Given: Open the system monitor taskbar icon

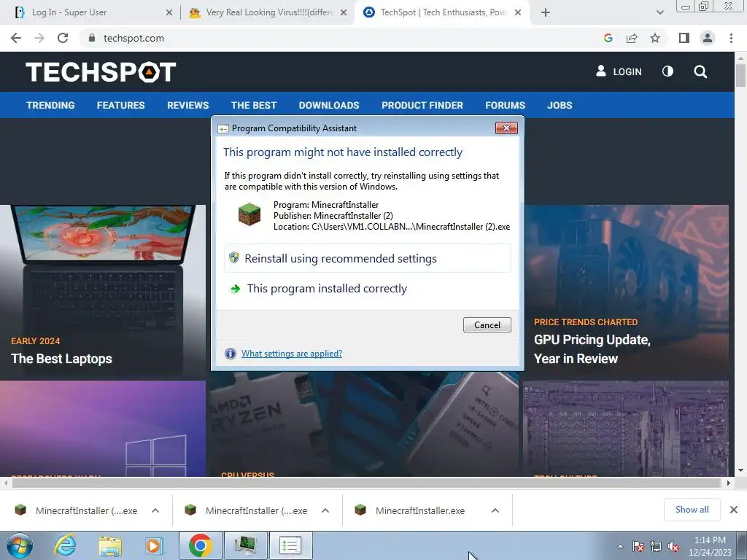Looking at the screenshot, I should pyautogui.click(x=245, y=545).
